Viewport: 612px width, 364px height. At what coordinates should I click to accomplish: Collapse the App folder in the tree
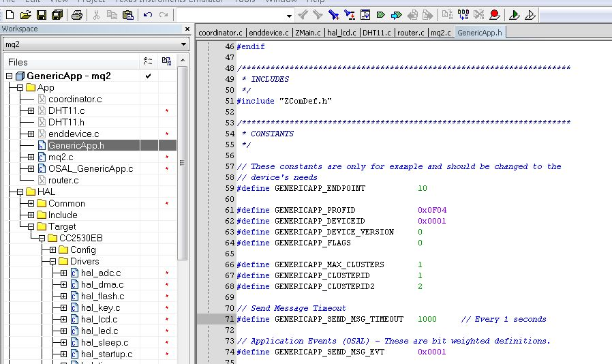(20, 88)
